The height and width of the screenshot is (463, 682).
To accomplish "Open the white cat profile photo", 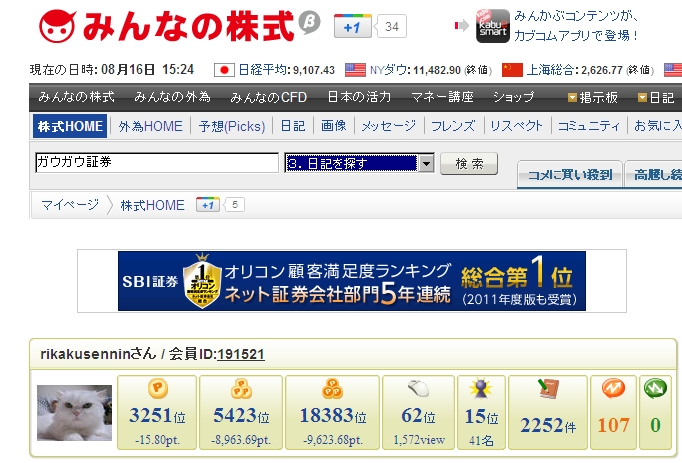I will [x=74, y=413].
